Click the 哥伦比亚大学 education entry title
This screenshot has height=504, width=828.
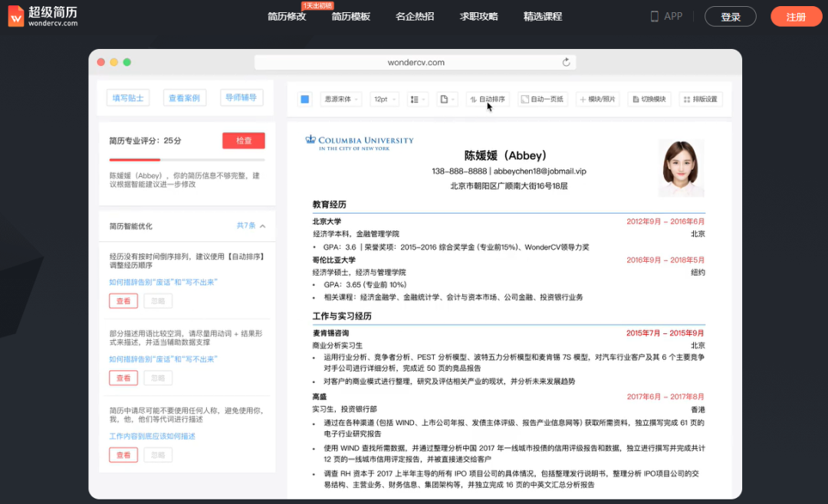click(x=333, y=260)
